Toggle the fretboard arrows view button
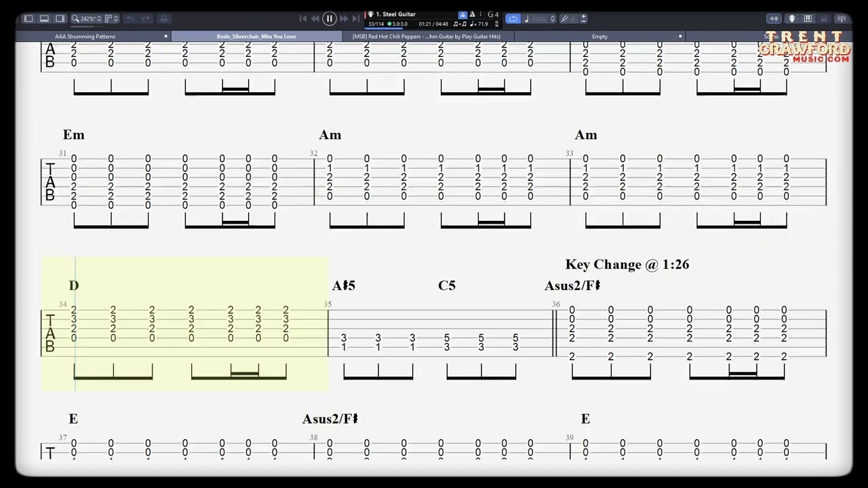The height and width of the screenshot is (488, 868). click(774, 18)
